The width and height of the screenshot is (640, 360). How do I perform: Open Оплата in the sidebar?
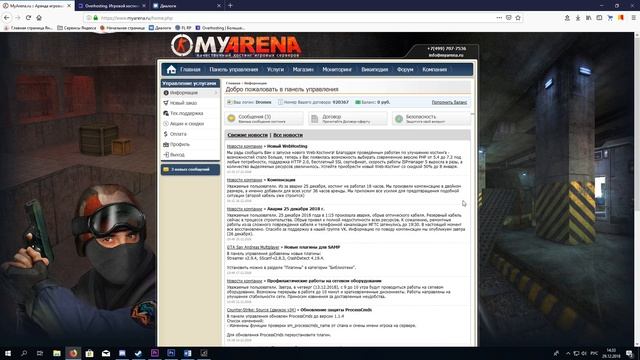178,134
